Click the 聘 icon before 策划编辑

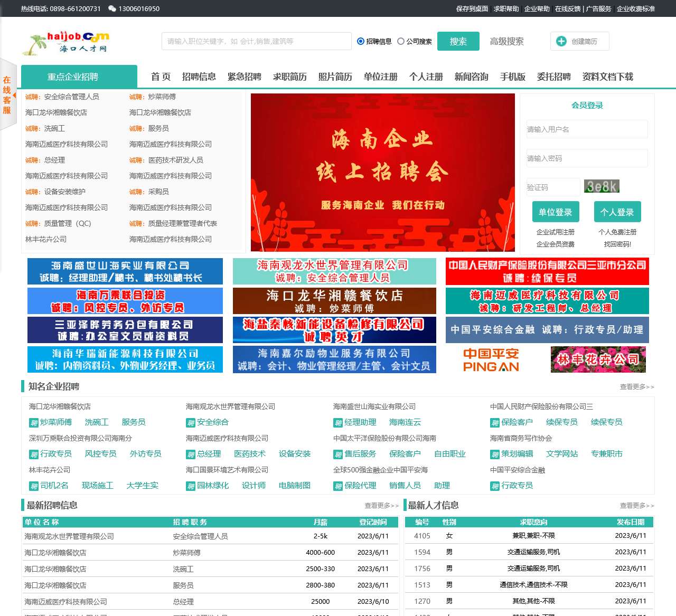[x=495, y=454]
